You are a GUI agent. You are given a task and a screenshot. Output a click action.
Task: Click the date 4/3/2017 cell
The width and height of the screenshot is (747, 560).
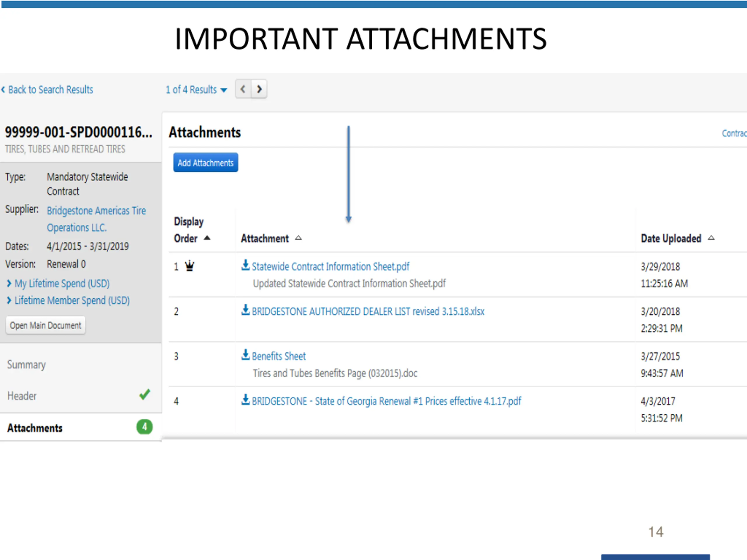pos(658,401)
